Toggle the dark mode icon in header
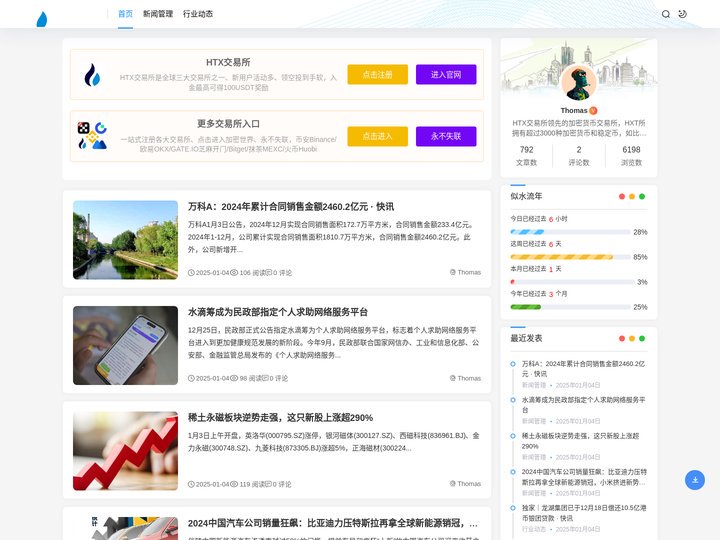720x540 pixels. click(683, 14)
